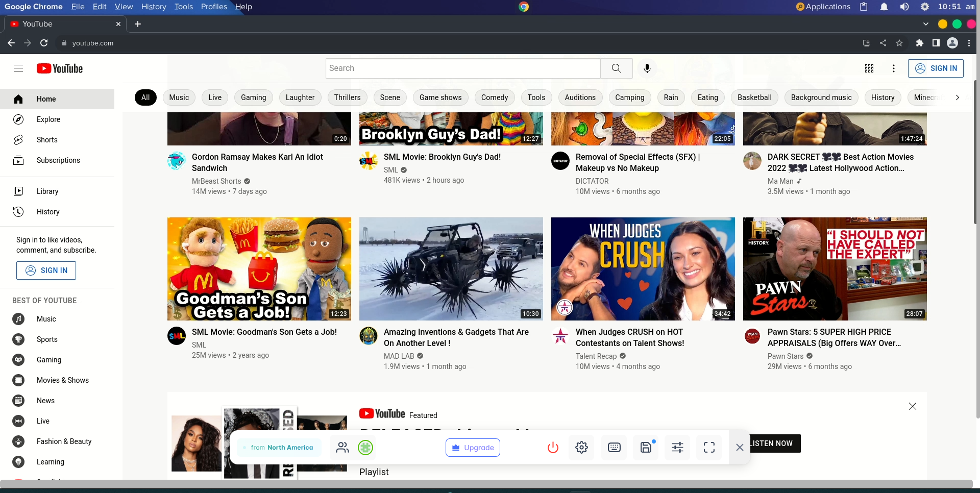980x493 pixels.
Task: Click the Upgrade button in overlay toolbar
Action: (473, 448)
